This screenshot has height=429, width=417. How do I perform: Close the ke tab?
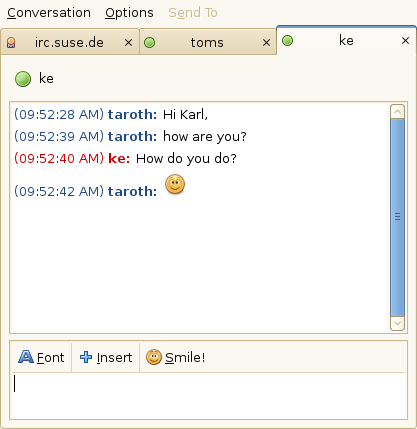coord(405,41)
